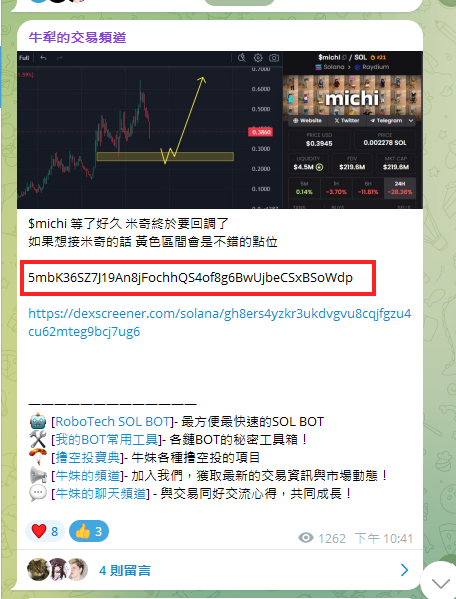Open the michi chart image preview
Image resolution: width=456 pixels, height=599 pixels.
[x=220, y=130]
